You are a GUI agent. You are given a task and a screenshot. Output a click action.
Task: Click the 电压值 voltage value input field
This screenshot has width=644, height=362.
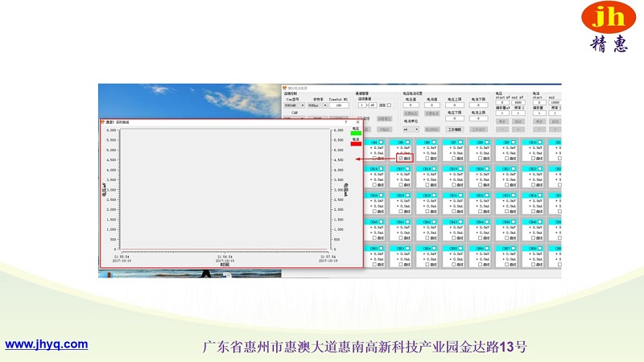tap(410, 105)
